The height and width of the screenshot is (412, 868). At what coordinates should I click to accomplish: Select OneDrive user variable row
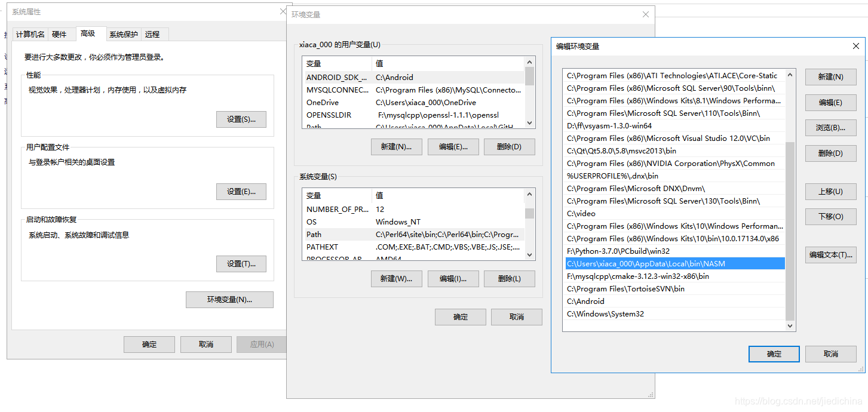[x=415, y=102]
